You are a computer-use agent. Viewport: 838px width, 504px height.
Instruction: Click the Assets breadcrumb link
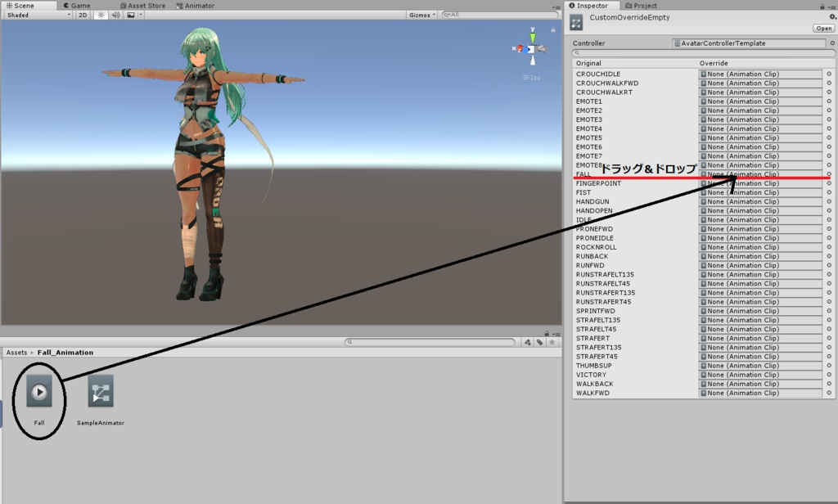pos(16,352)
